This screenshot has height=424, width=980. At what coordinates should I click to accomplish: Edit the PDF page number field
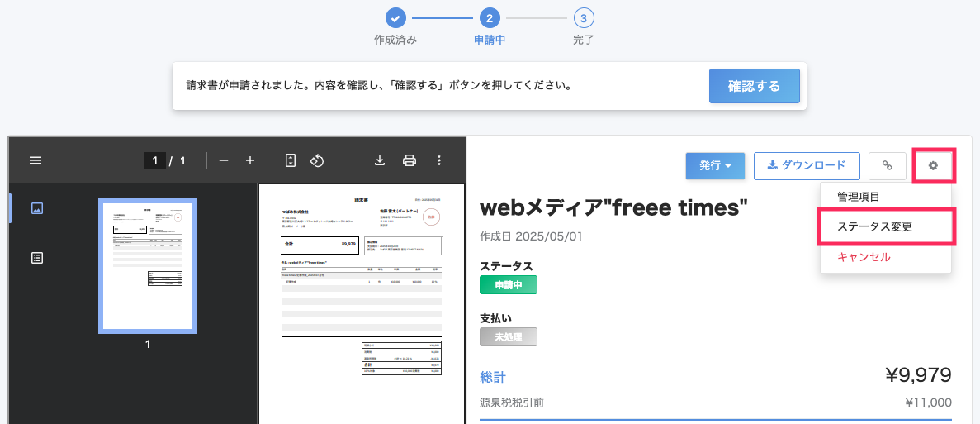coord(155,160)
